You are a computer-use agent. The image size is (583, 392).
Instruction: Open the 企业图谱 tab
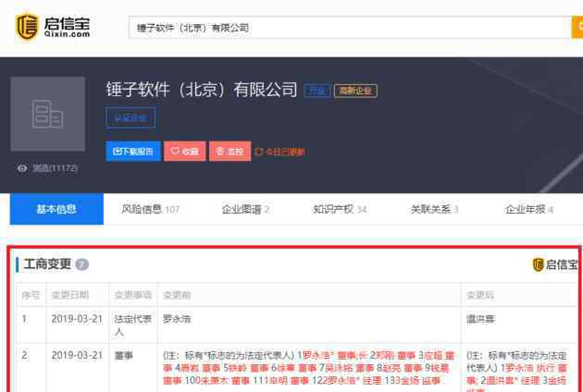click(245, 209)
